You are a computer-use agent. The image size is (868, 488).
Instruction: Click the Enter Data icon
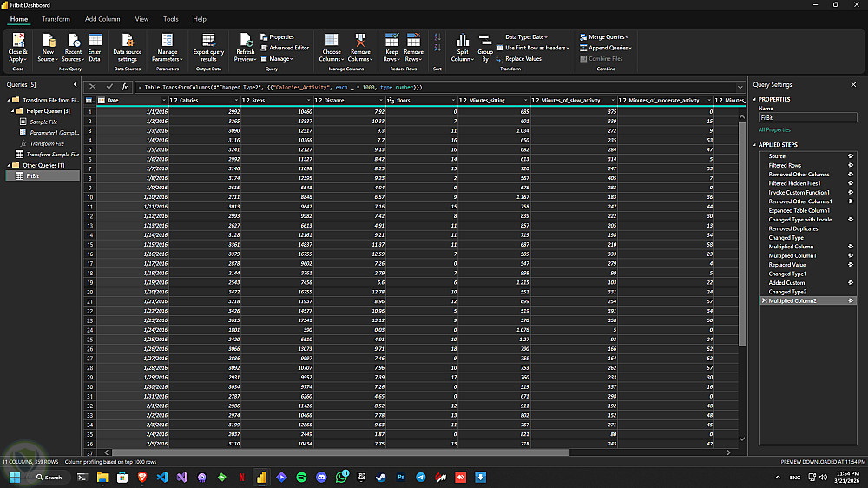click(x=95, y=41)
